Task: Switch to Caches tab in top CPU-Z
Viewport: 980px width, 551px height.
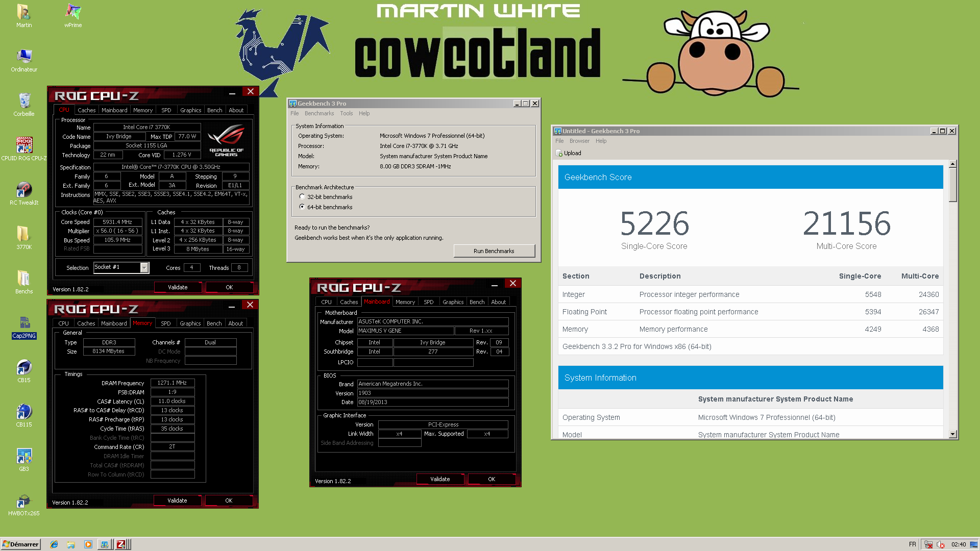Action: 86,110
